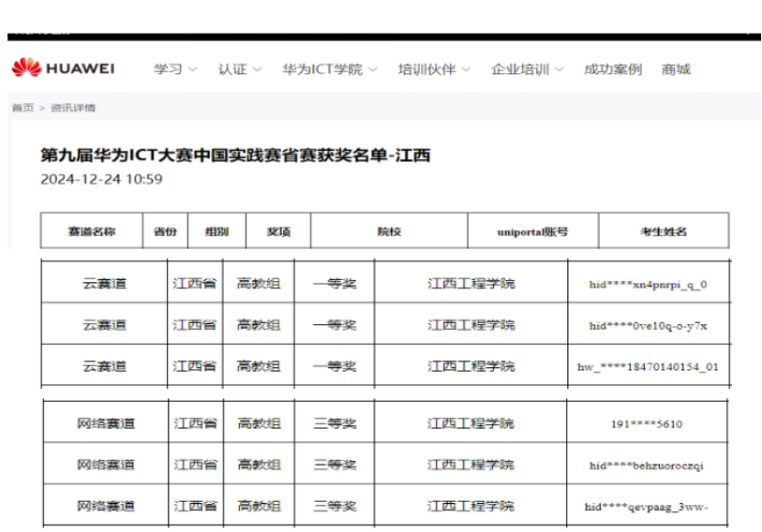Click 一等奖 in the hw_ account row

pos(335,366)
